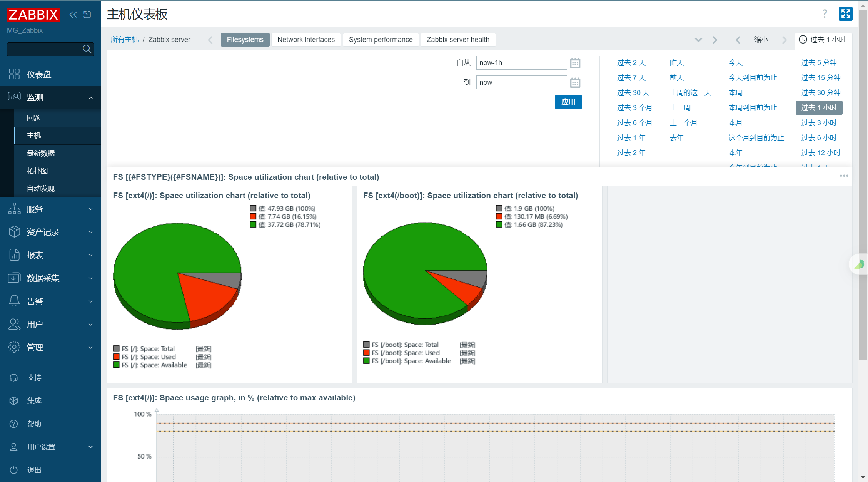Expand the 服务 menu section

50,209
